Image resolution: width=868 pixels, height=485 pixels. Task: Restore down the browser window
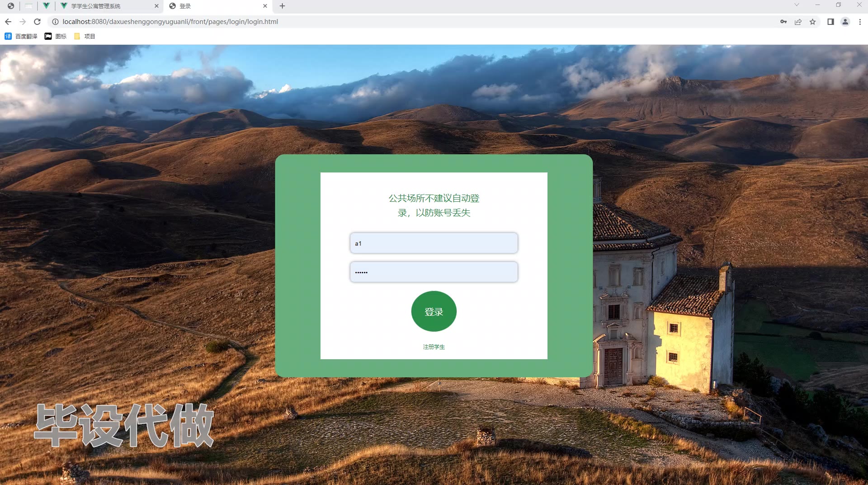tap(838, 5)
